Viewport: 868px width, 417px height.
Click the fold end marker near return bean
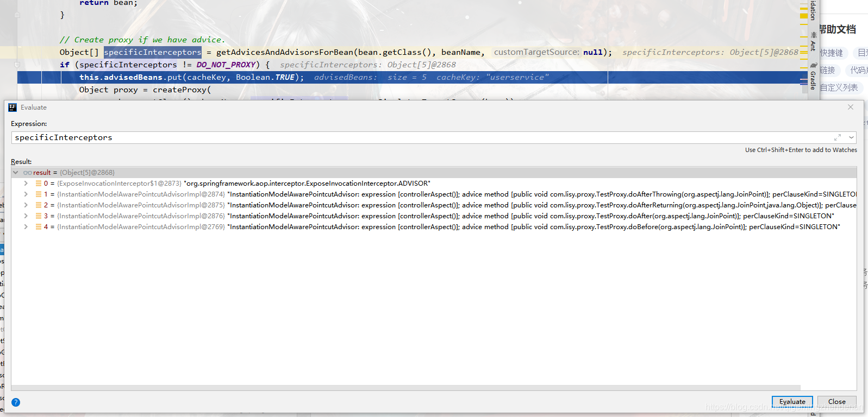click(17, 15)
